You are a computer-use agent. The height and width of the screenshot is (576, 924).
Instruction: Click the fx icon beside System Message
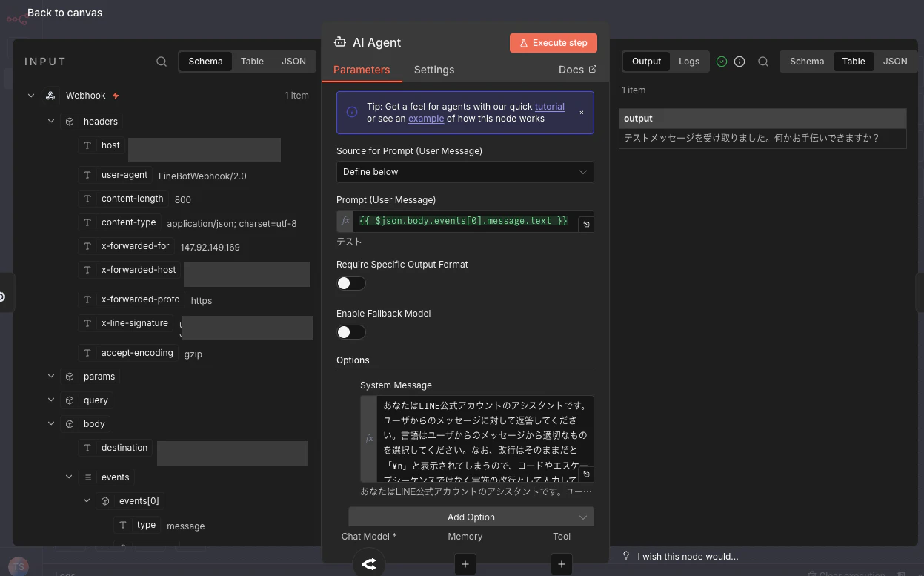tap(369, 439)
